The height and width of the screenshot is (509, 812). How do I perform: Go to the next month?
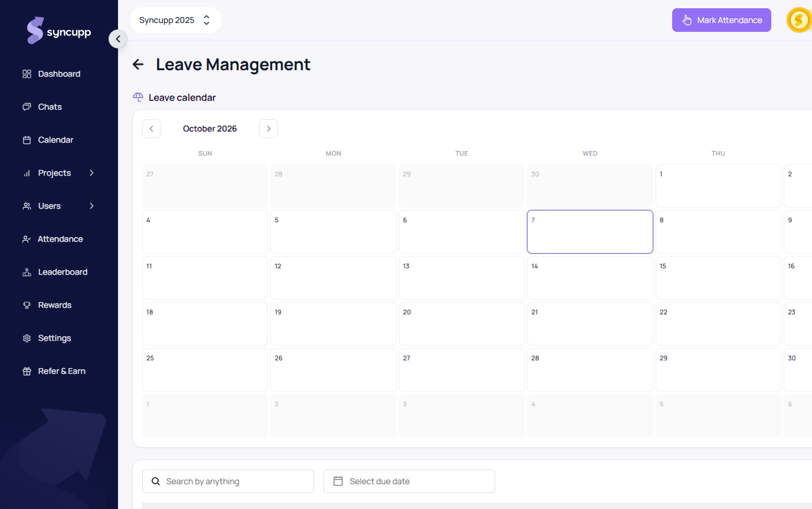[268, 129]
